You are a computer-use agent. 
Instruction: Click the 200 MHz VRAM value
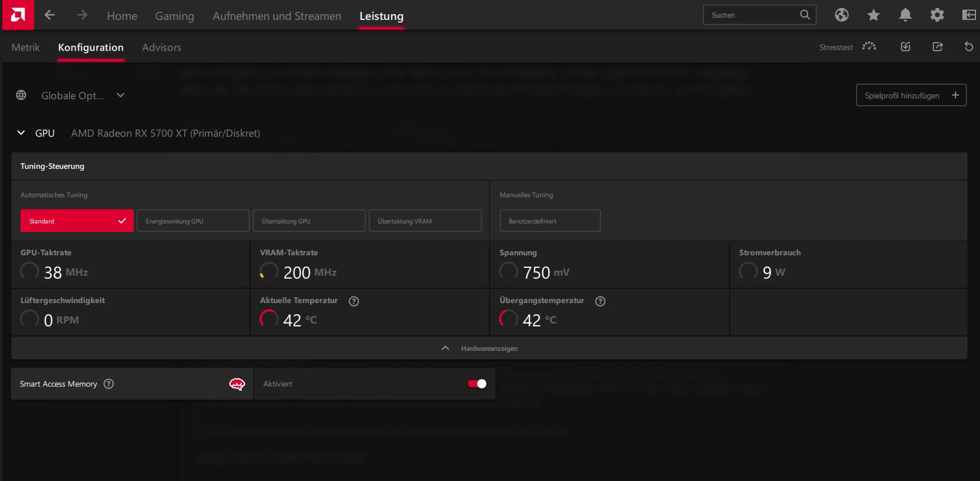[310, 272]
